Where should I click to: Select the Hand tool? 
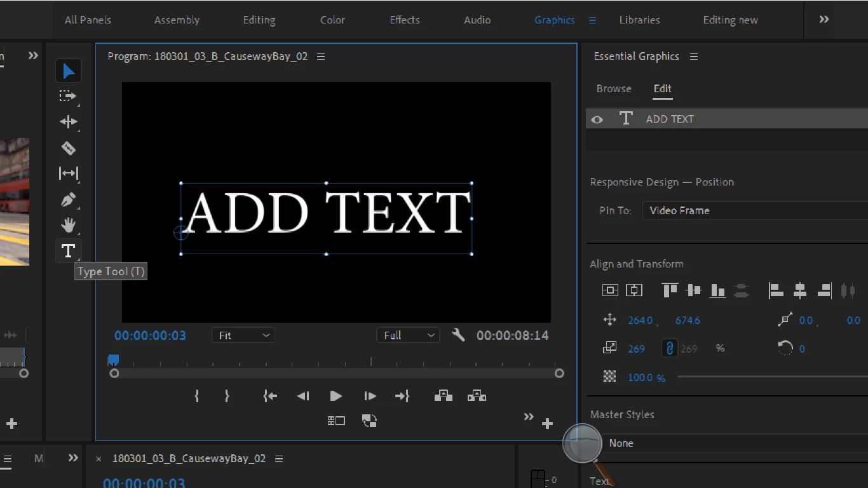click(68, 225)
